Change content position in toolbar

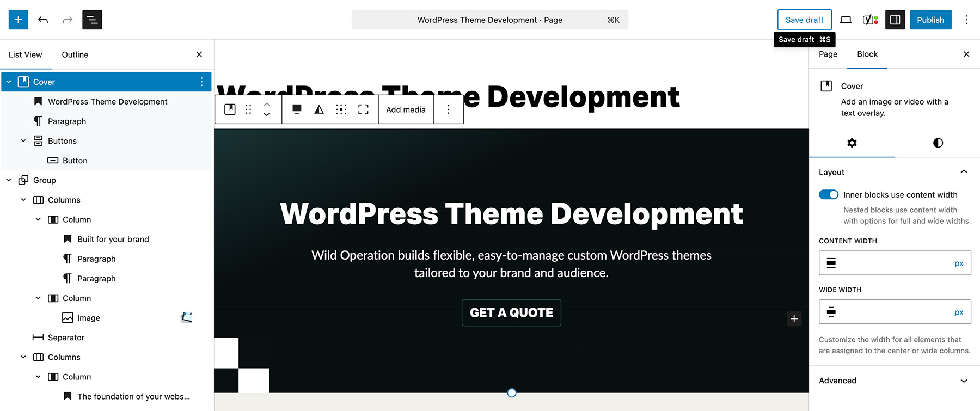click(341, 109)
